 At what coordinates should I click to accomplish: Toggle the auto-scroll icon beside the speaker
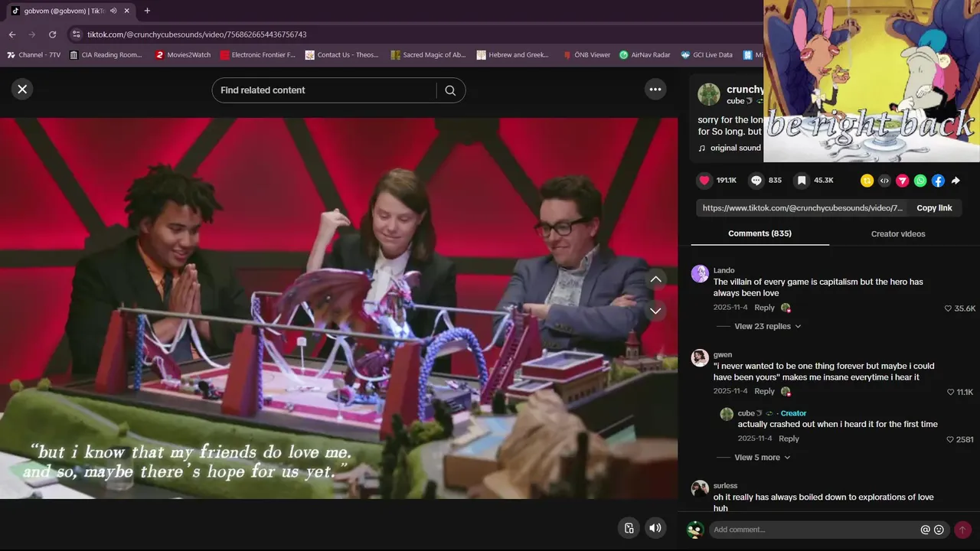pos(629,528)
